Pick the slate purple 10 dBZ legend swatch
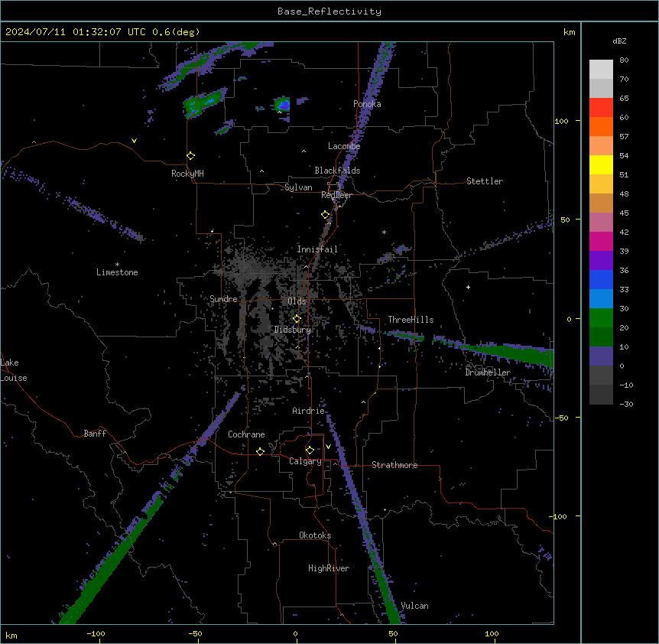659x644 pixels. (601, 356)
